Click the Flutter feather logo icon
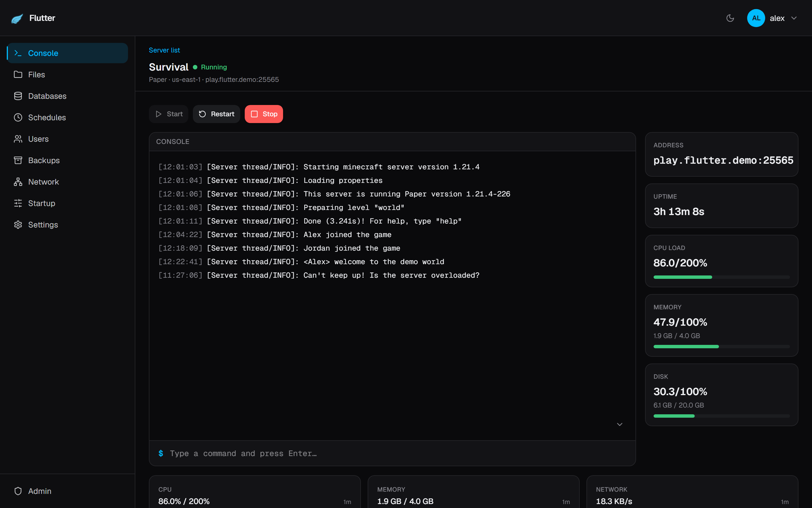The height and width of the screenshot is (508, 812). [x=17, y=18]
